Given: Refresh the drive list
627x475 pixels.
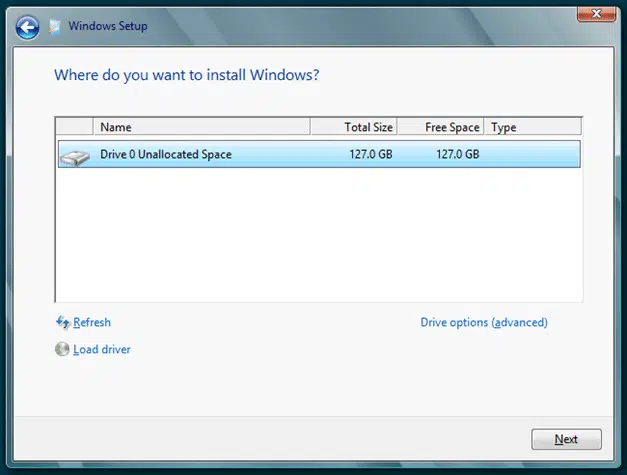Looking at the screenshot, I should click(92, 322).
